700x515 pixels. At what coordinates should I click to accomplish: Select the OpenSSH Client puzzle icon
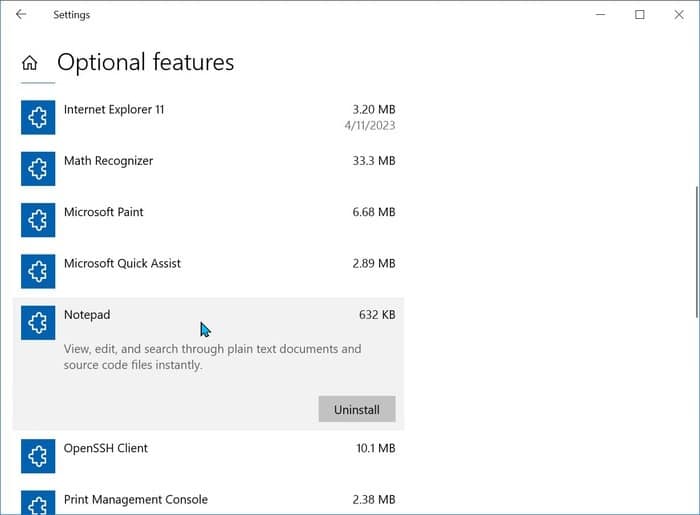coord(38,456)
